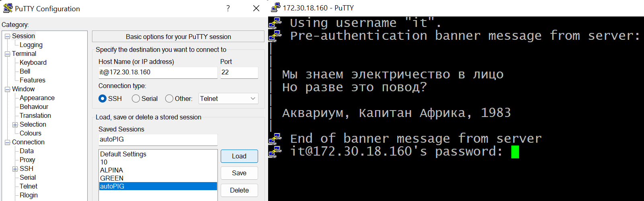
Task: Click the PuTTY Configuration title bar icon
Action: (x=8, y=8)
